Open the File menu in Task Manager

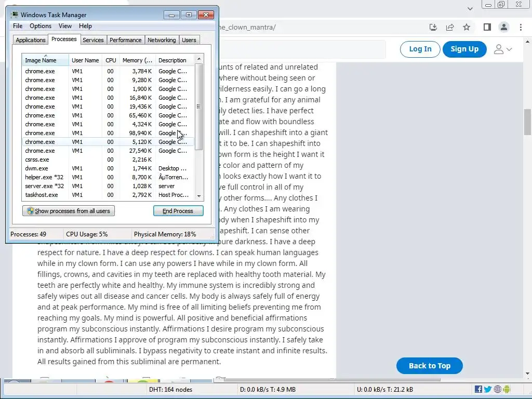point(18,26)
